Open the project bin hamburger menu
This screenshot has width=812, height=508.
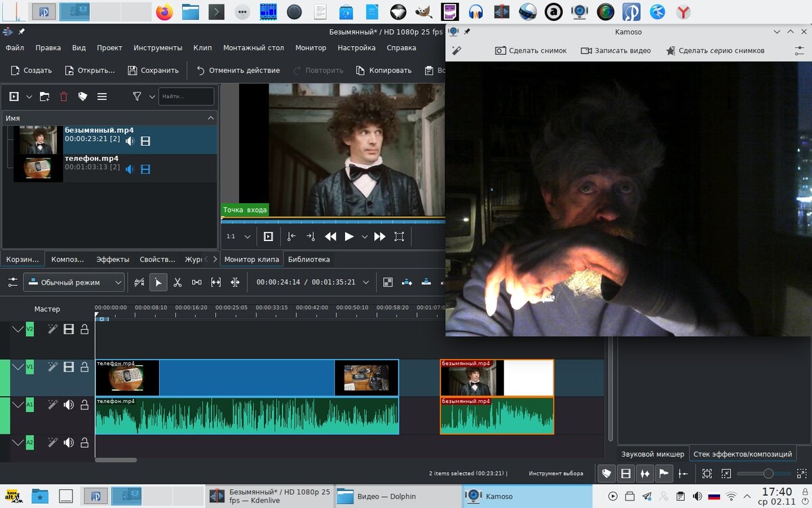[x=102, y=97]
